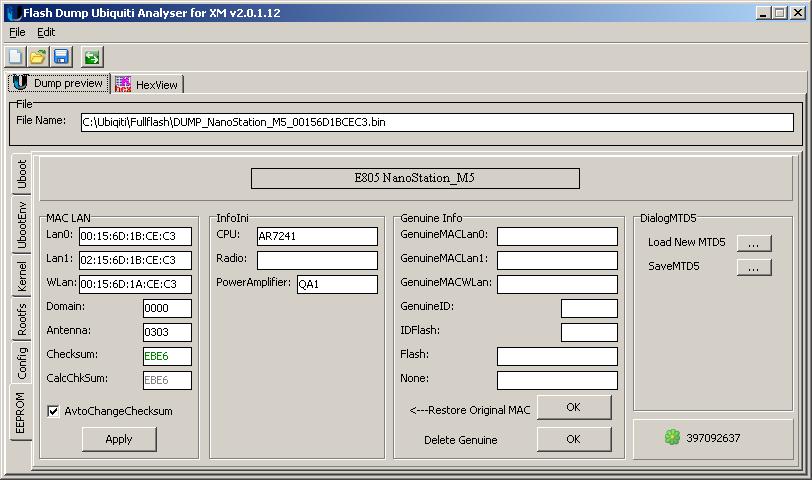
Task: Click OK next to Delete Genuine
Action: click(574, 439)
